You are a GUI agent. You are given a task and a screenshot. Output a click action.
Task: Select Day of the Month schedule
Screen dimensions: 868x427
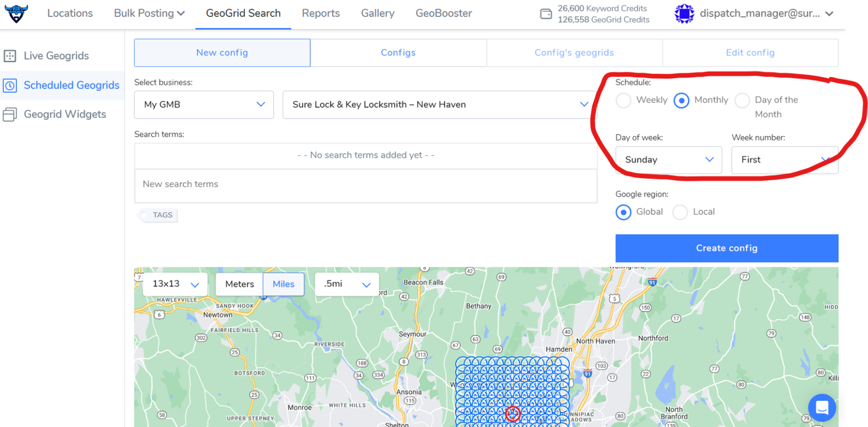pos(742,101)
